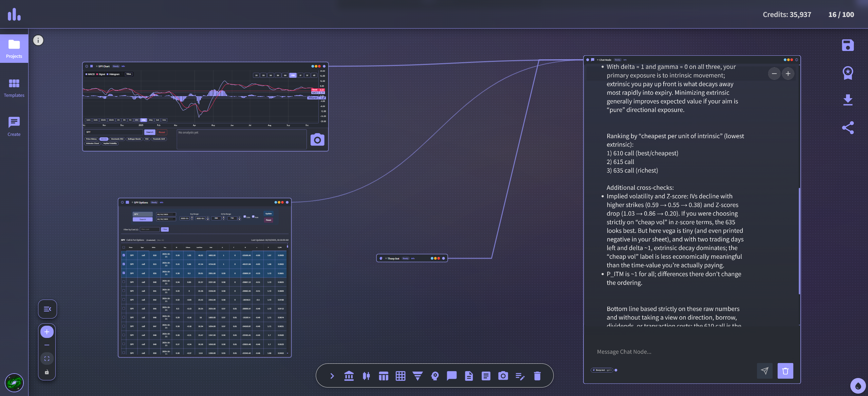Uncheck the Puts checkbox in SPY Options
The image size is (868, 396).
coord(253,216)
